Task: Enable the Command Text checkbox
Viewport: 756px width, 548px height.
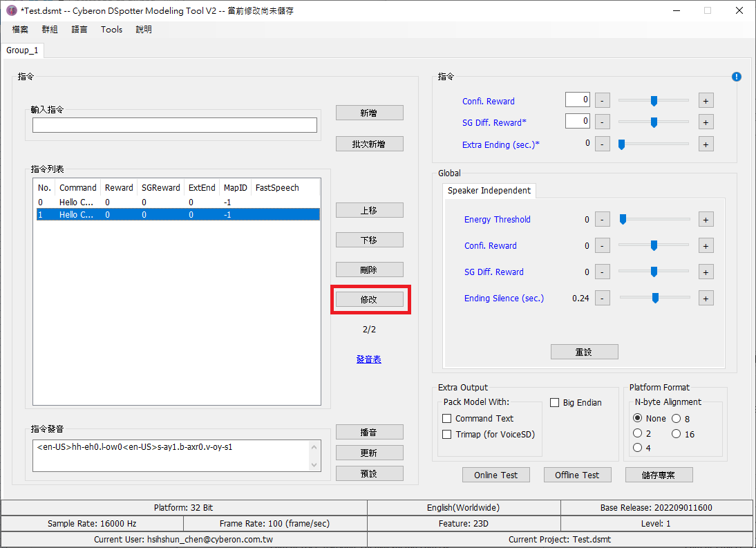Action: pos(447,419)
